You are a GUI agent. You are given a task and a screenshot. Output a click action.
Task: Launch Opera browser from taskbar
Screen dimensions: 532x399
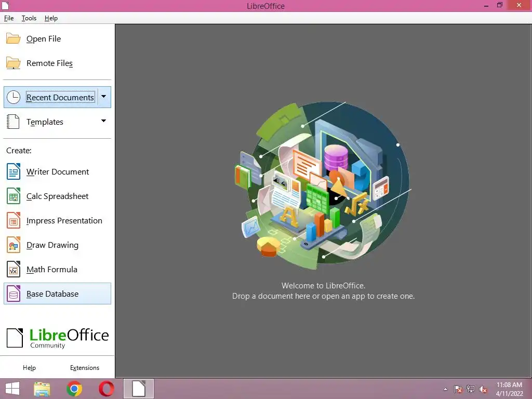107,389
